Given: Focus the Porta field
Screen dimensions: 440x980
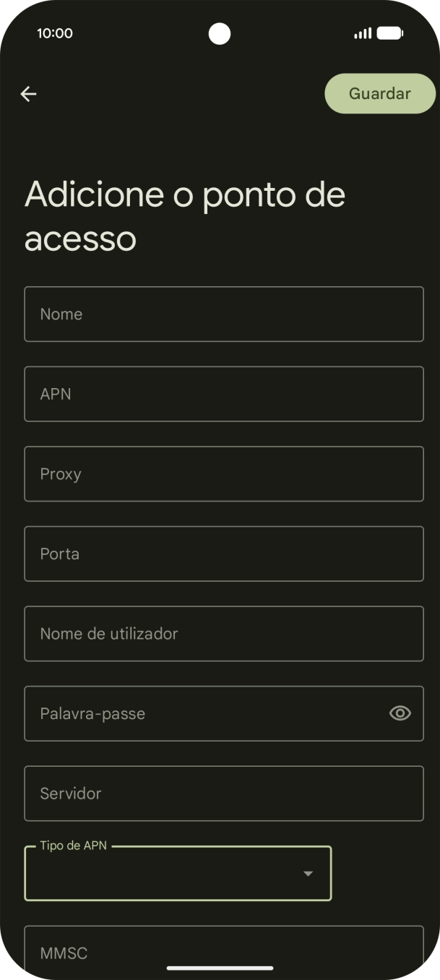Looking at the screenshot, I should (x=224, y=554).
